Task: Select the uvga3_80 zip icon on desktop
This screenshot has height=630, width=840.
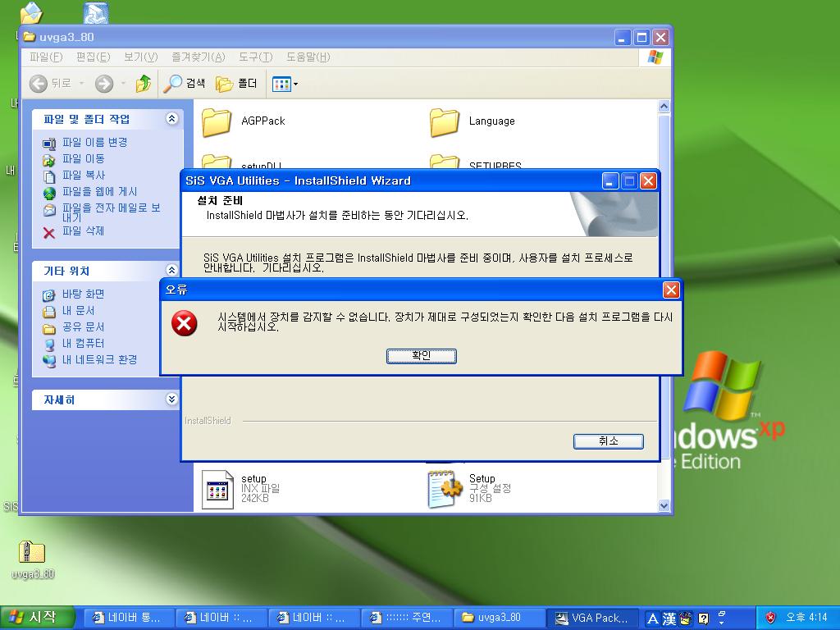Action: click(32, 552)
